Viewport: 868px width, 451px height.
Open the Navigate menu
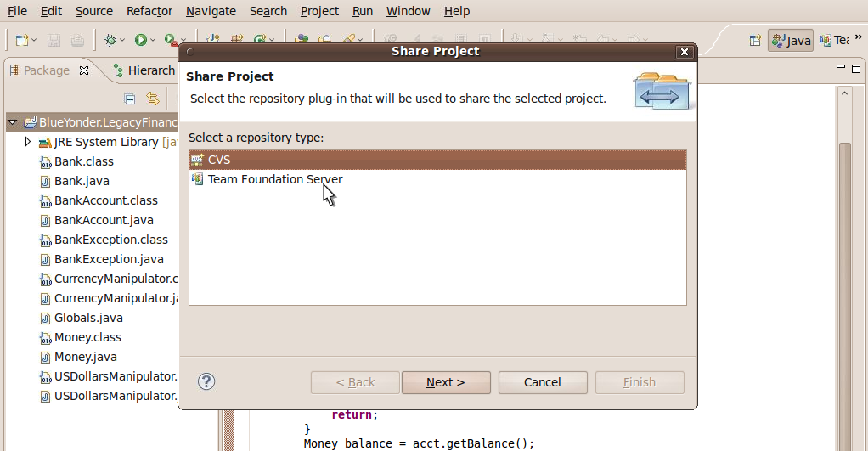point(211,11)
